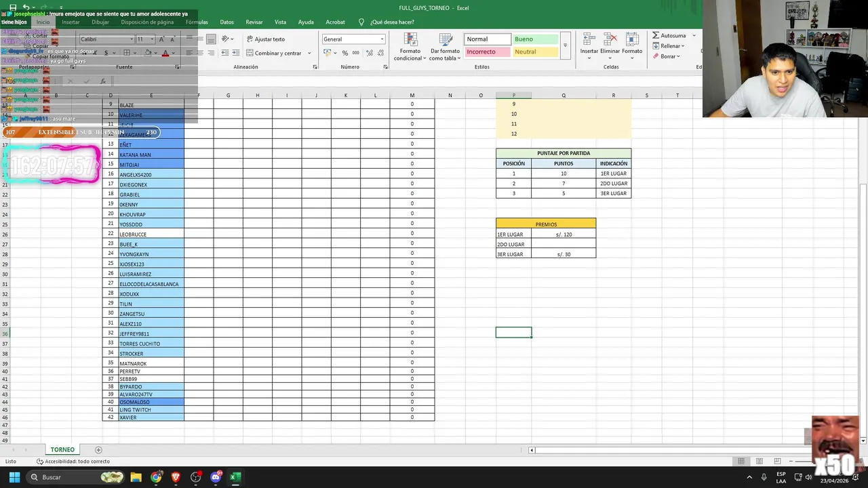Screen dimensions: 868x488
Task: Switch to Normal view in the status bar
Action: (741, 462)
